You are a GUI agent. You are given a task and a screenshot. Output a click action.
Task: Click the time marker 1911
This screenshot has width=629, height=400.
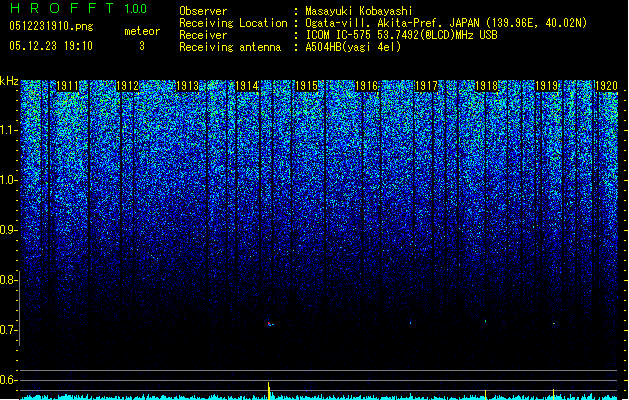[x=67, y=86]
